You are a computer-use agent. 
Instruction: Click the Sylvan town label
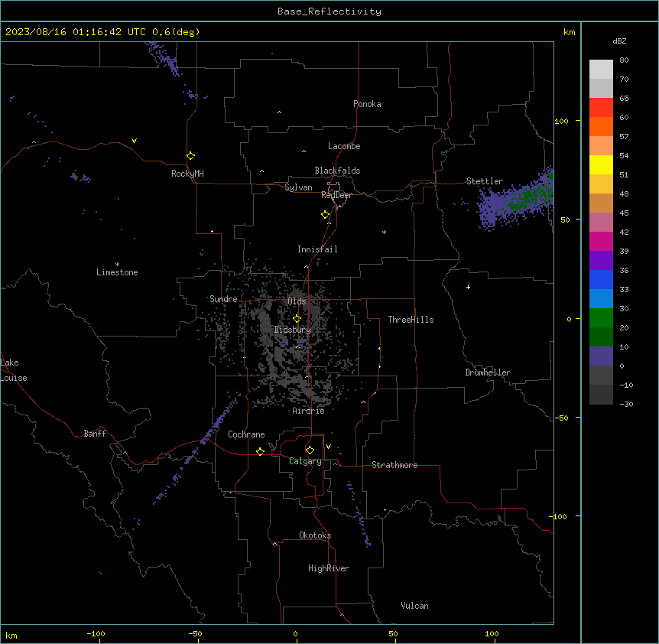point(298,187)
